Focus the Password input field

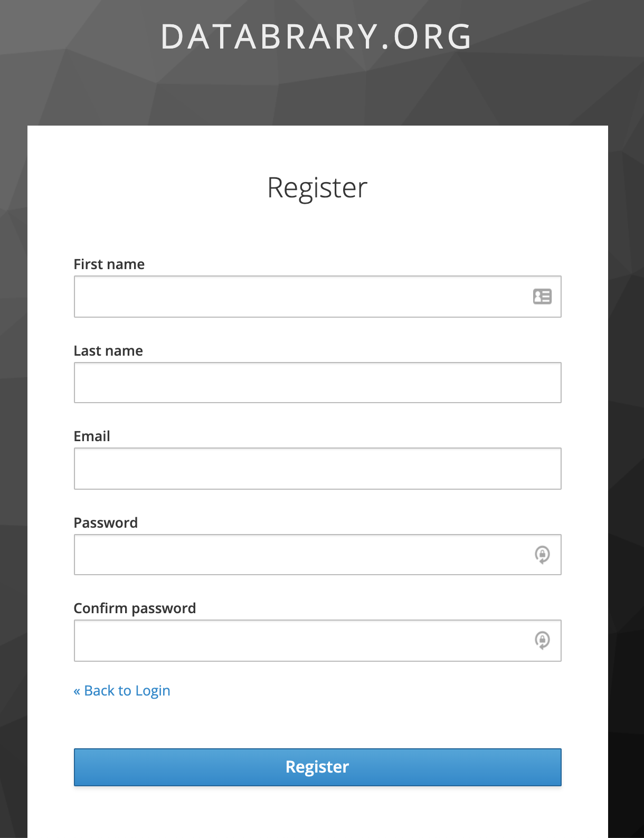(301, 555)
